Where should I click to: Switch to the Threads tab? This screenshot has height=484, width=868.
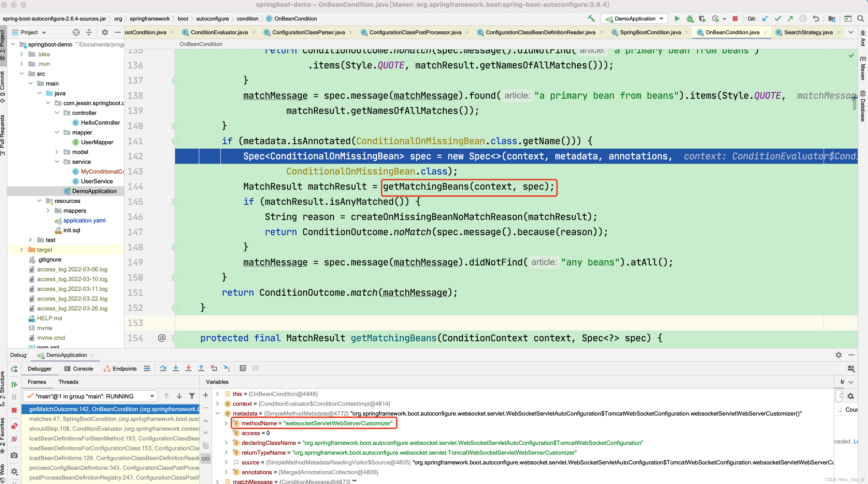[x=68, y=382]
